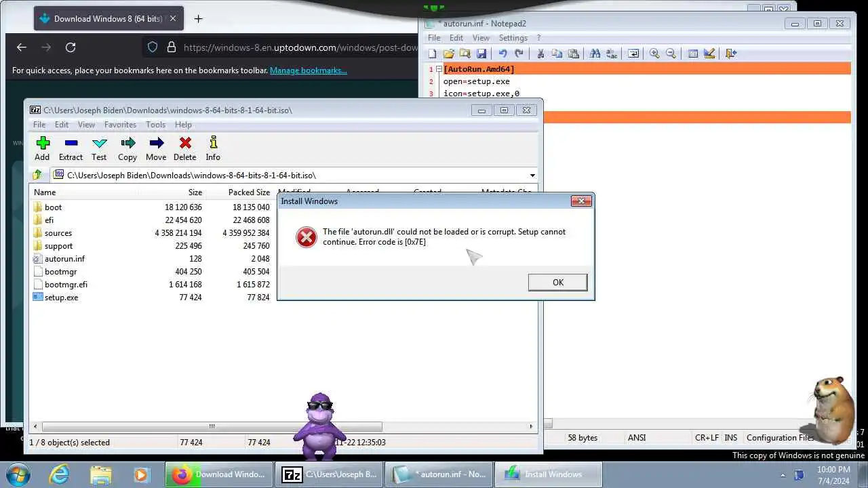Viewport: 868px width, 488px height.
Task: Reload the page in Firefox
Action: (71, 47)
